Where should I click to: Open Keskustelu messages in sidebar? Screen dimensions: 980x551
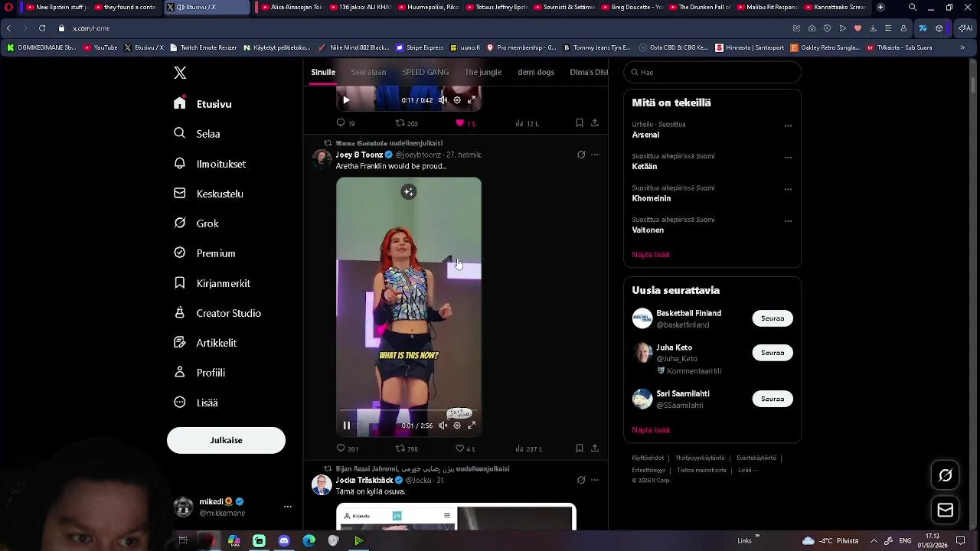click(208, 194)
